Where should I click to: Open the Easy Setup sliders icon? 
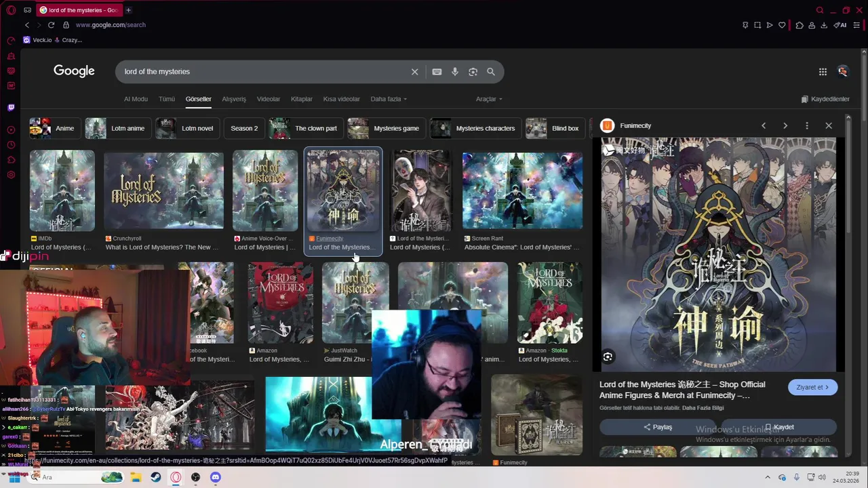(x=857, y=25)
